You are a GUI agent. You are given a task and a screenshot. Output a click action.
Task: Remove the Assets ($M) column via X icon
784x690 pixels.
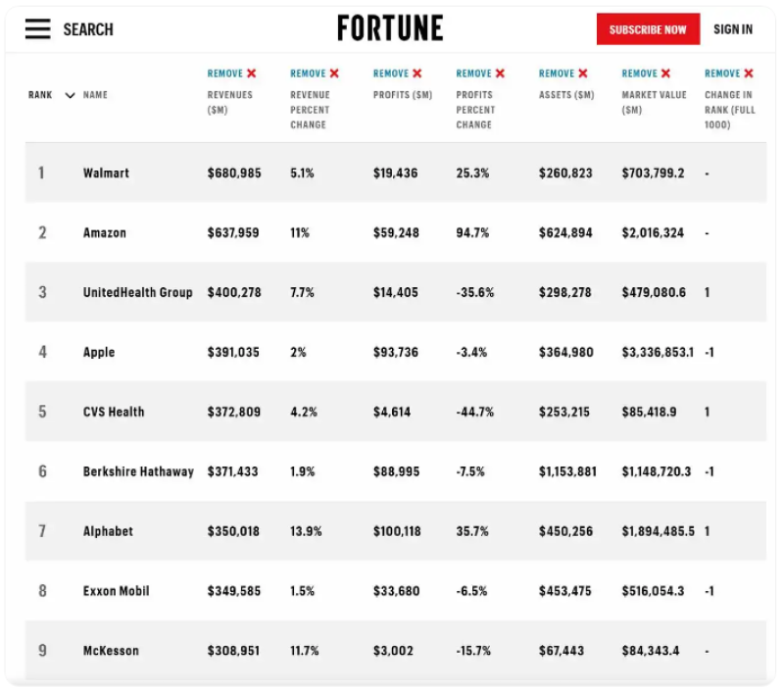(583, 74)
